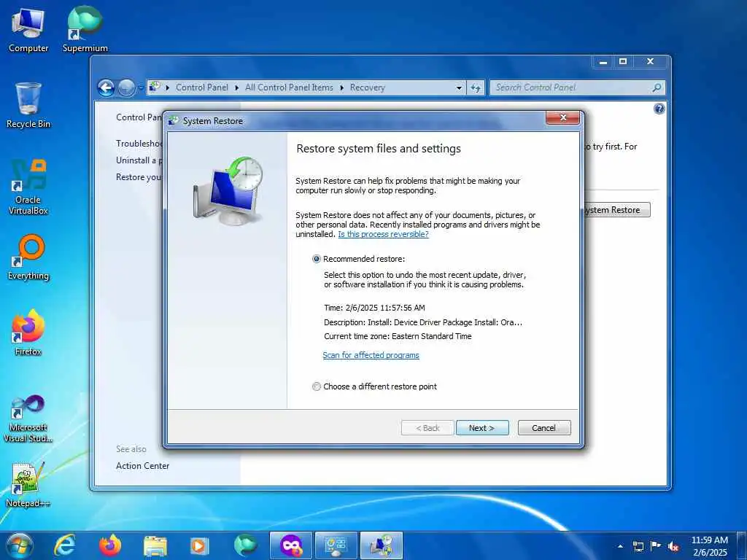Open Windows Media Player from taskbar
747x560 pixels.
[199, 545]
